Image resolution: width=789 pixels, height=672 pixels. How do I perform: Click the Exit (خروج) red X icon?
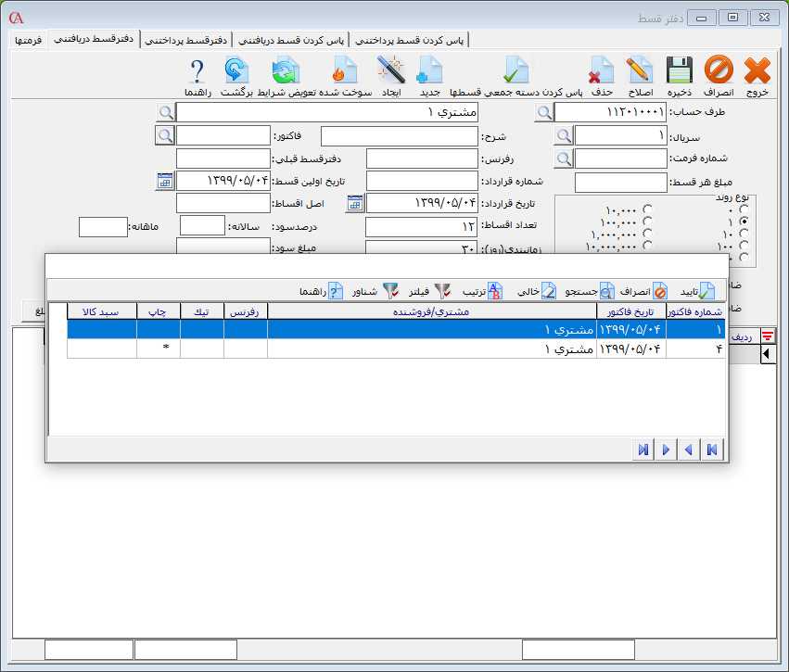click(757, 70)
